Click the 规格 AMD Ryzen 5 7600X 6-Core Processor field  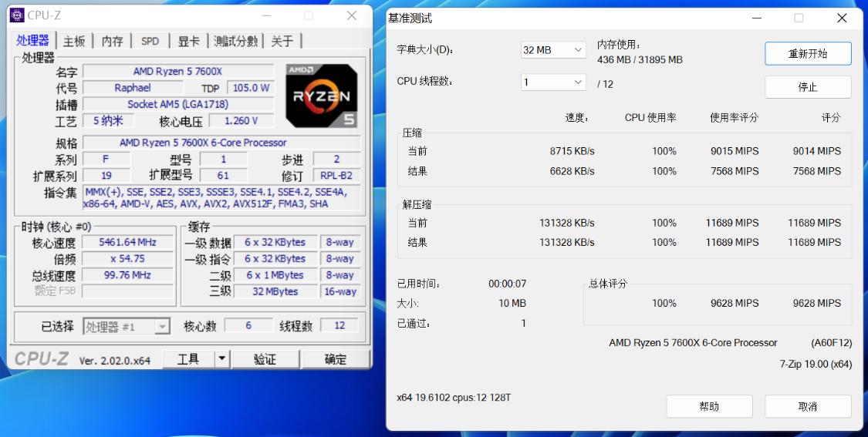(x=221, y=143)
